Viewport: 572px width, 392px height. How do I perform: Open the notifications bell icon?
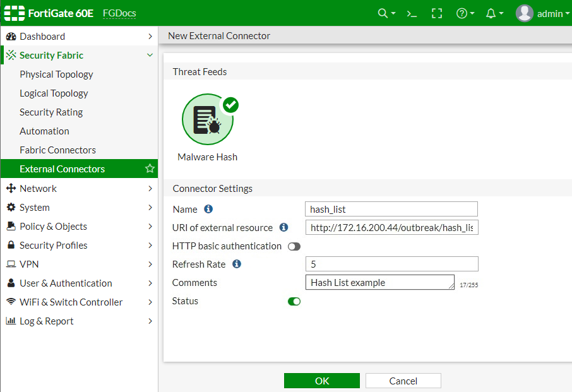coord(494,13)
